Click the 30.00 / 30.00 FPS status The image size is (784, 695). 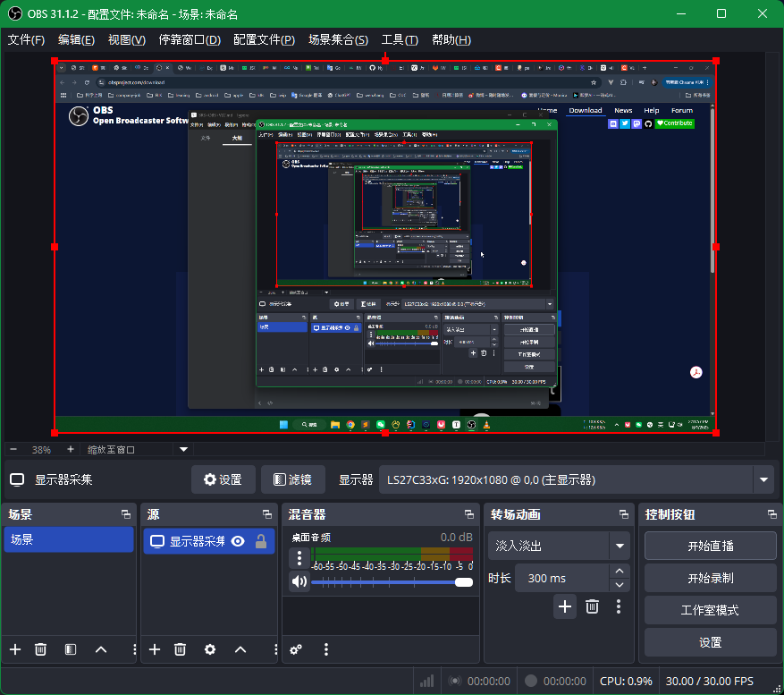pyautogui.click(x=709, y=681)
